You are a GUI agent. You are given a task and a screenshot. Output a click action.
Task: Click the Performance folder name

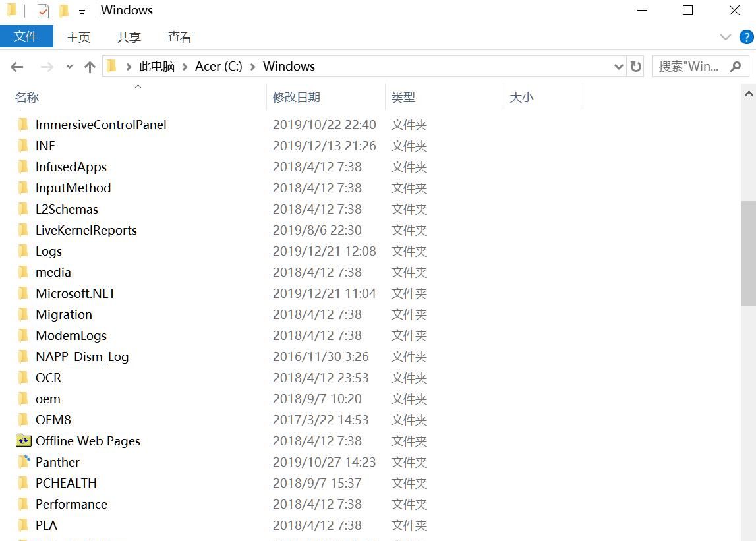coord(71,504)
